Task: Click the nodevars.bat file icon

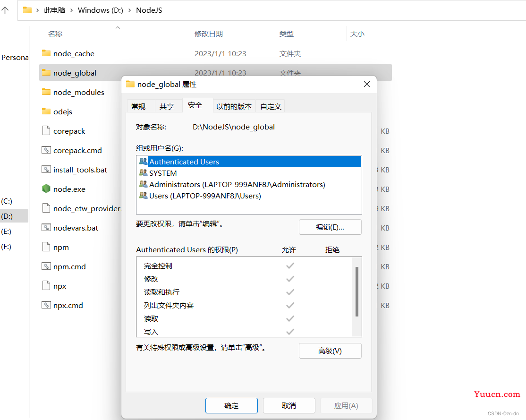Action: 46,227
